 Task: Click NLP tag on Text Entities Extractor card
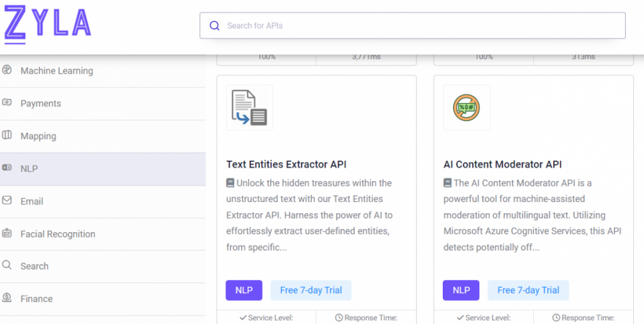(244, 290)
